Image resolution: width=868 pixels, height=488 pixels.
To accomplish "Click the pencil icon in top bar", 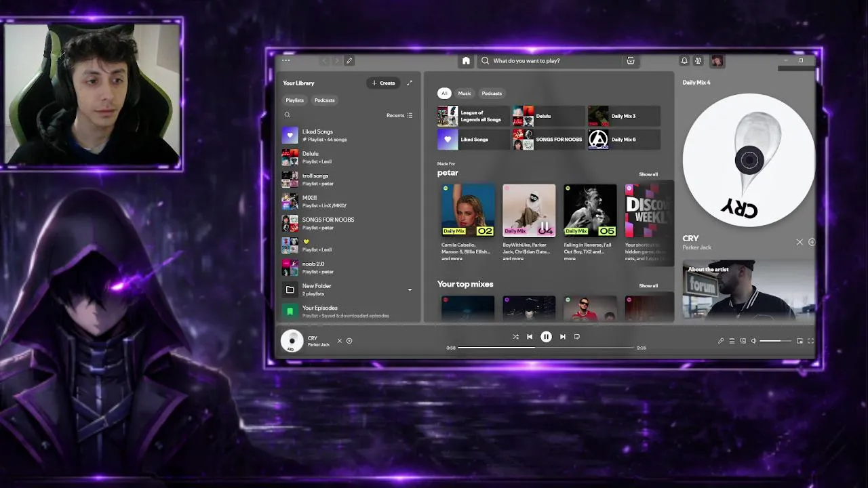I will click(349, 61).
